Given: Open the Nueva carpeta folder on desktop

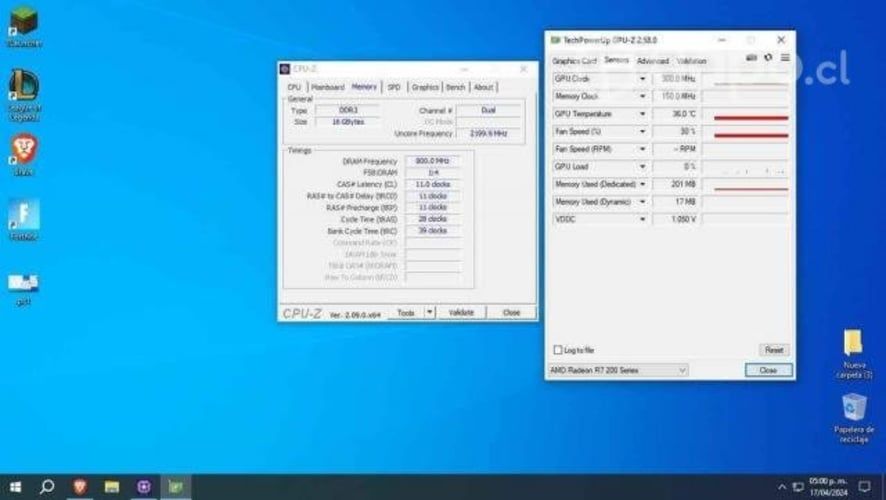Looking at the screenshot, I should tap(853, 354).
